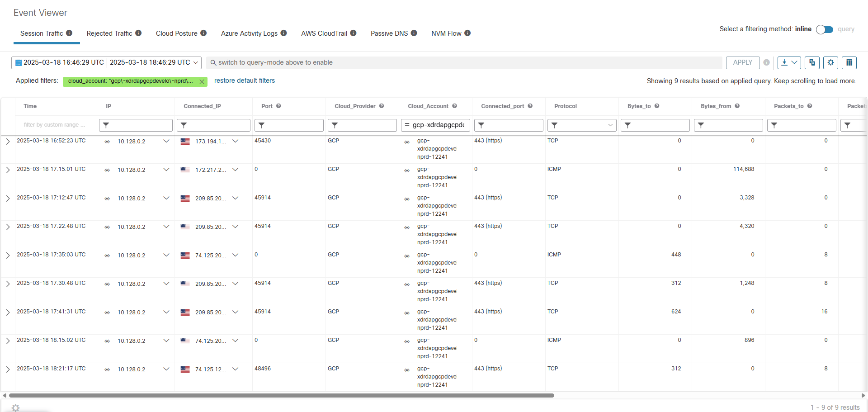868x412 pixels.
Task: Click the Cloud_Account column help icon
Action: point(454,106)
